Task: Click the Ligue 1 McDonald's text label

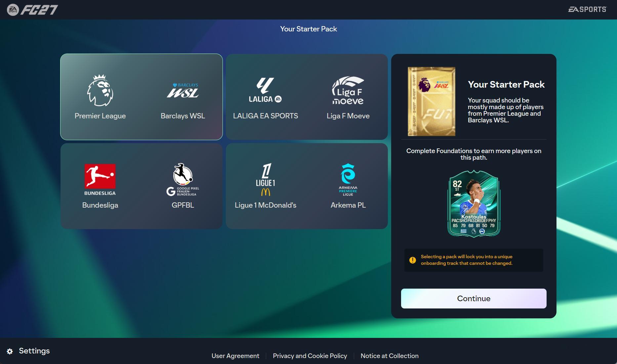Action: [x=266, y=205]
